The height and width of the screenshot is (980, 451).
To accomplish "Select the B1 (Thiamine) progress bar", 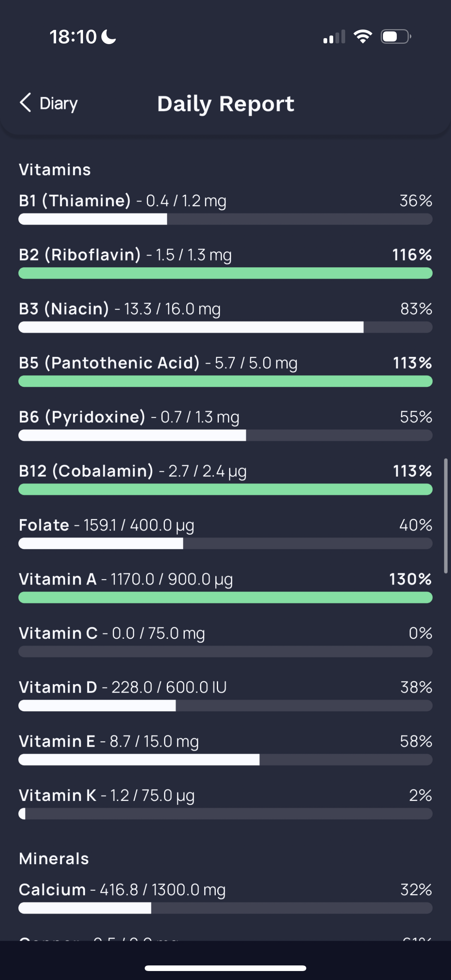I will (x=225, y=219).
